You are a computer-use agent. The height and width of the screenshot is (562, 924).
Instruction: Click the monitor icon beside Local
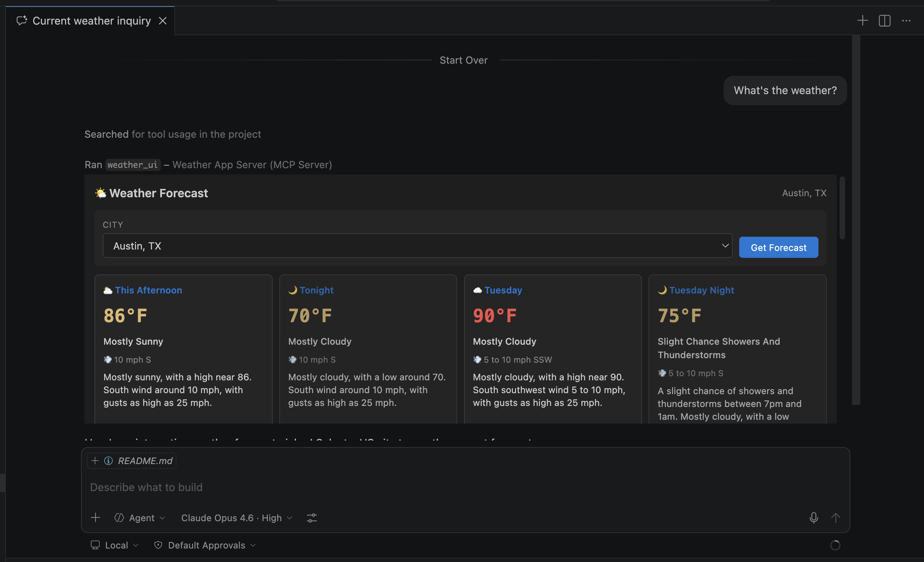[x=95, y=545]
